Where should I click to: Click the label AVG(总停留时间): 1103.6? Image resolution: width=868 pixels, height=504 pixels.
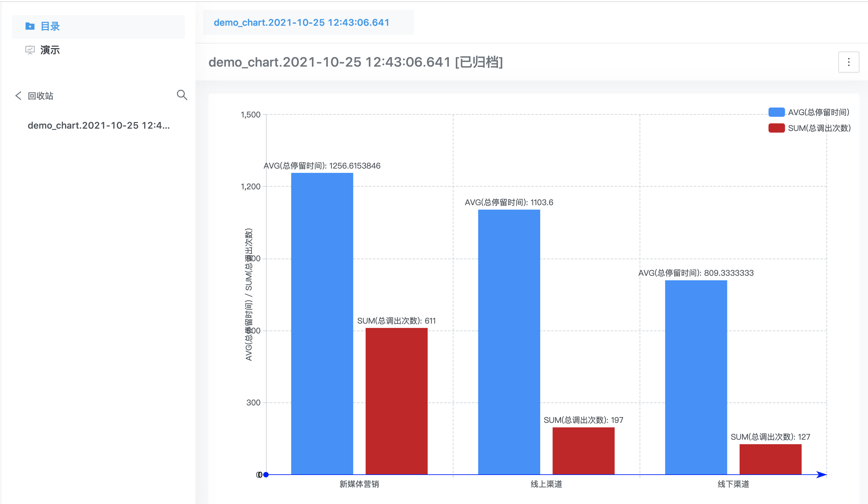(509, 203)
